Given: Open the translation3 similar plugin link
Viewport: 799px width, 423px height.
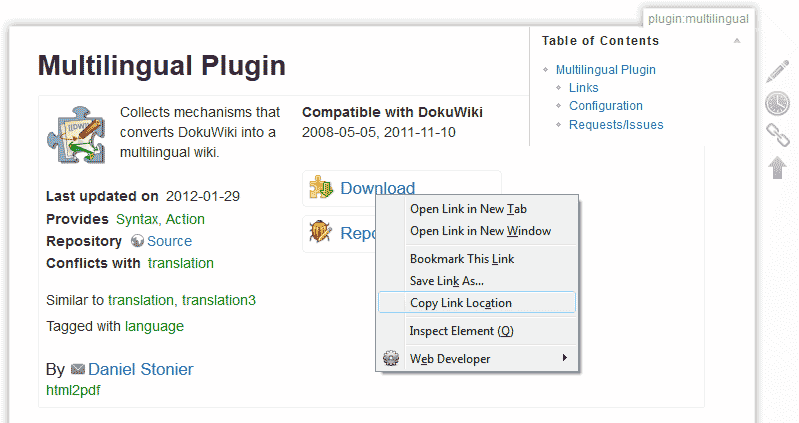Looking at the screenshot, I should [x=218, y=300].
